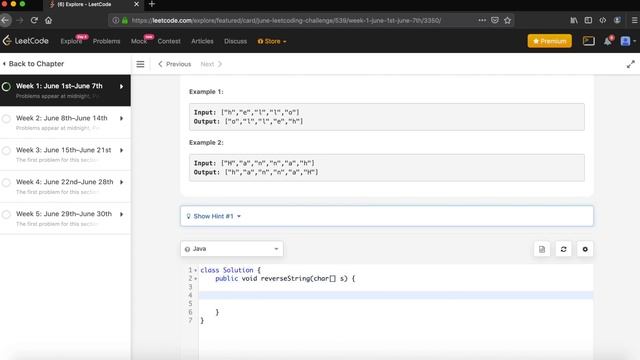
Task: Toggle the chapter list hamburger icon
Action: tap(140, 64)
